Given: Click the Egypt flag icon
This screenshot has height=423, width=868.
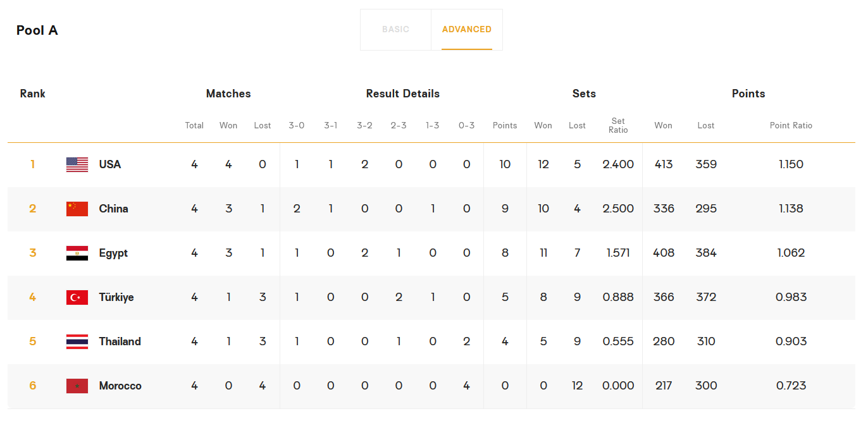Looking at the screenshot, I should 77,254.
